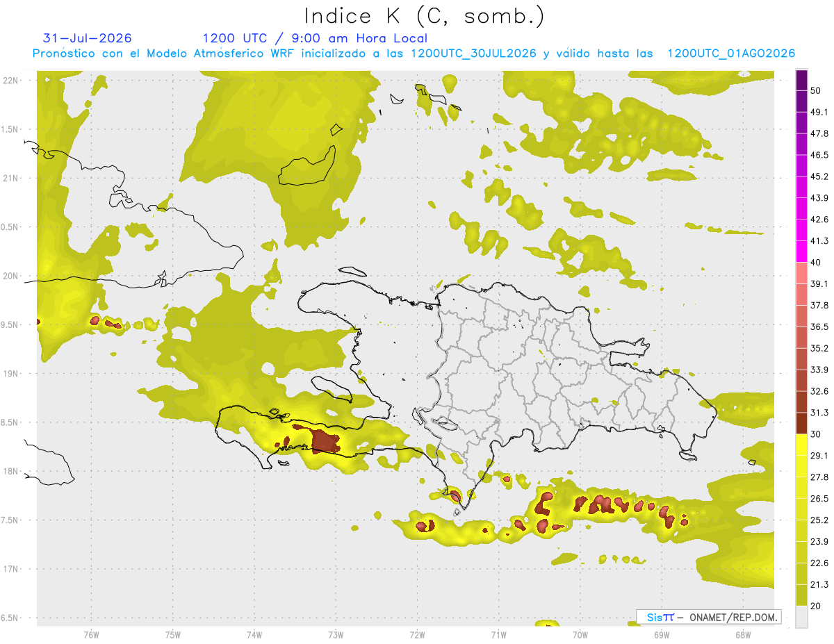Click the 6.5N axis label
This screenshot has height=644, width=834.
pos(10,618)
